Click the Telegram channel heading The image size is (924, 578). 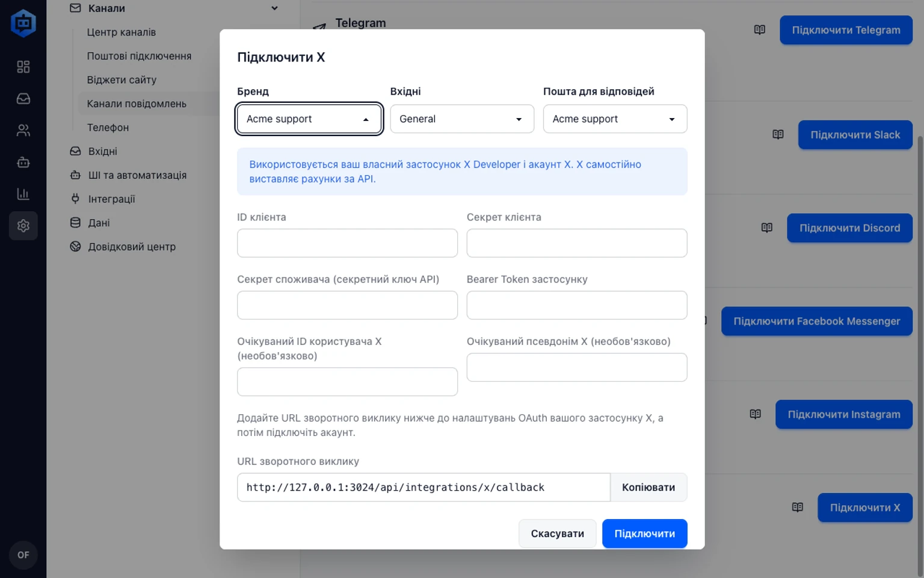360,23
